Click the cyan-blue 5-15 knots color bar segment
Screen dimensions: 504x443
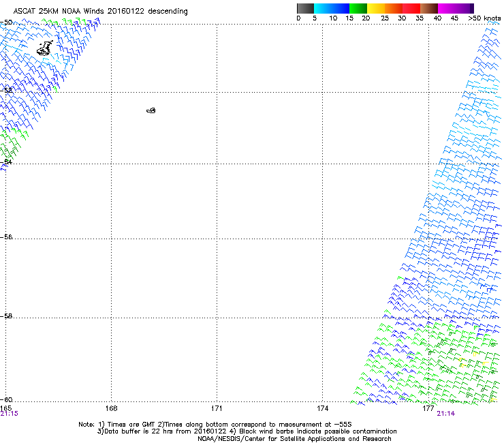(332, 8)
